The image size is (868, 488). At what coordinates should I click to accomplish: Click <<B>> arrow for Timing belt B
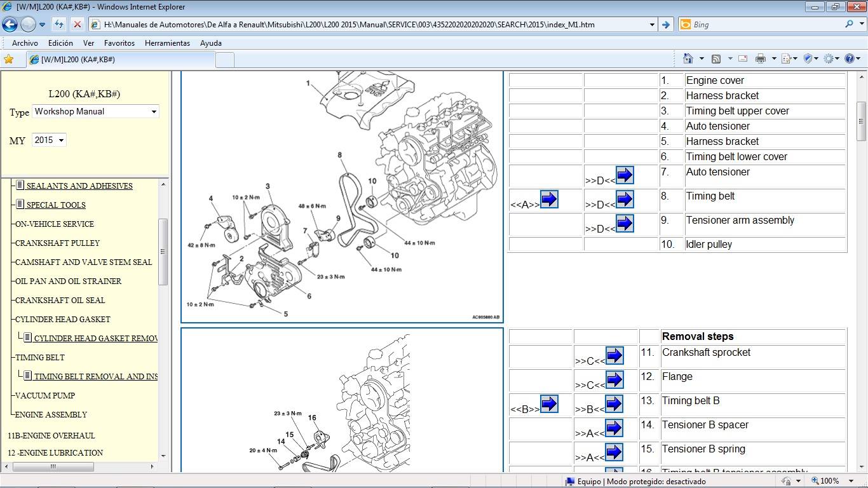click(x=549, y=403)
